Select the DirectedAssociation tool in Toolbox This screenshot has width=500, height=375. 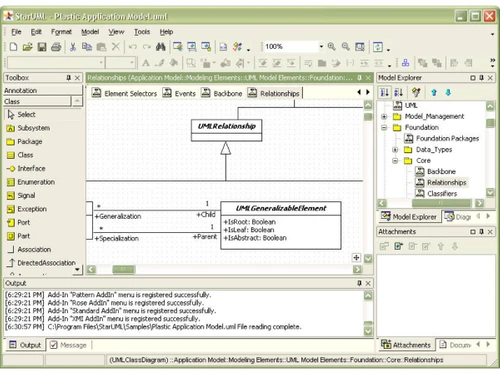pos(42,263)
